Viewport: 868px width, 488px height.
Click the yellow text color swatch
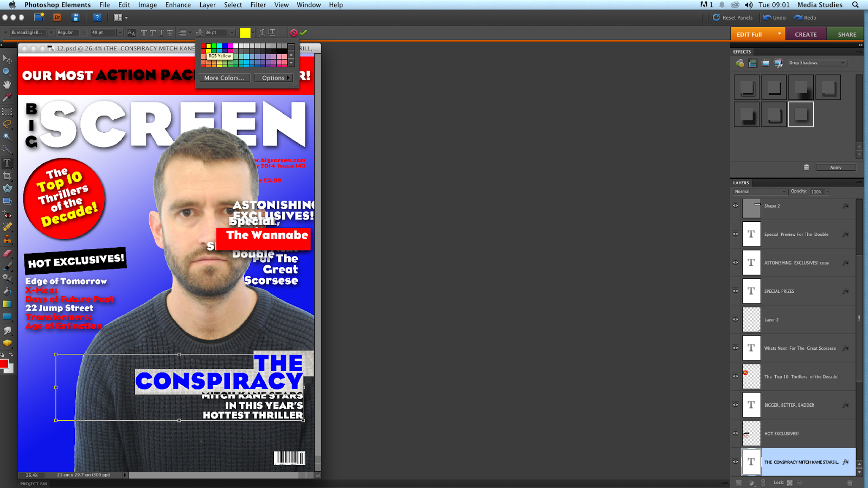245,33
